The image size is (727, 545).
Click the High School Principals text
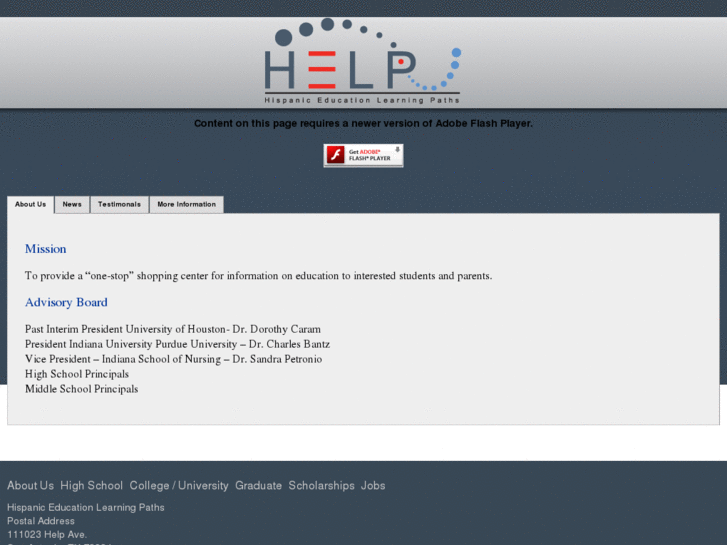tap(77, 374)
